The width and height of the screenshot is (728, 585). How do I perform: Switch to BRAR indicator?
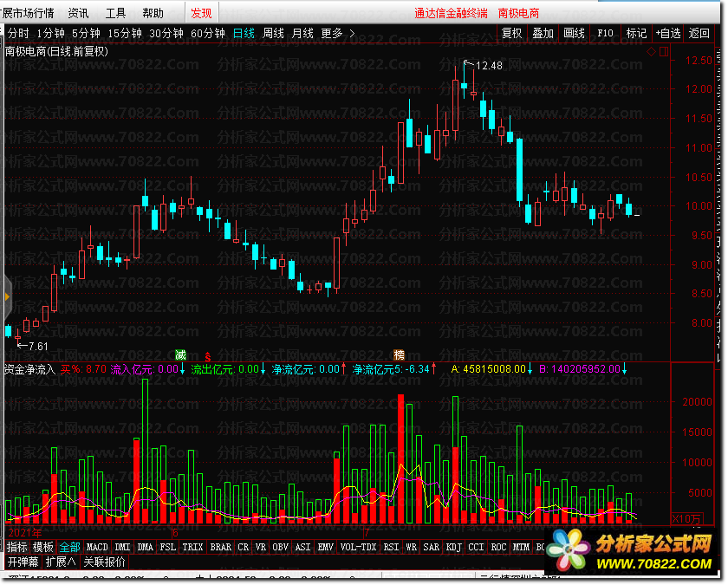click(220, 548)
